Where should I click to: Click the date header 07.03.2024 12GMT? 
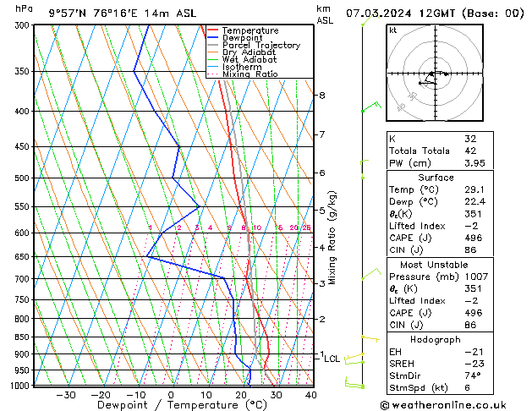(x=400, y=14)
